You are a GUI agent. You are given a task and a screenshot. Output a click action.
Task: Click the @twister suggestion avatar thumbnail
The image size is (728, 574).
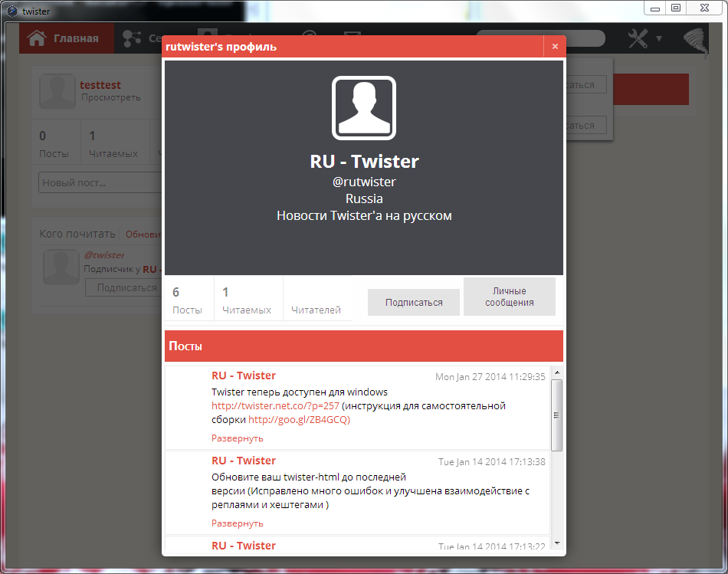61,267
